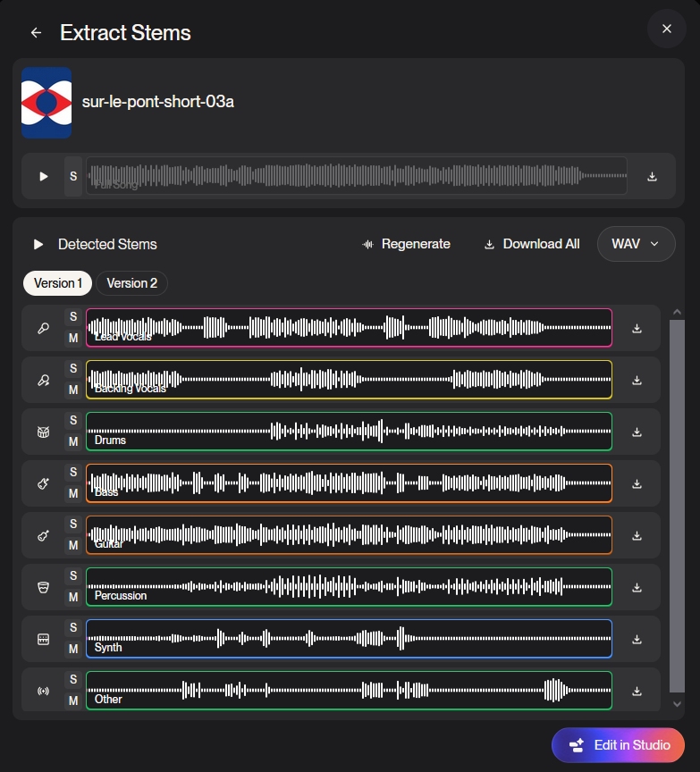Viewport: 700px width, 772px height.
Task: Mute the Other stem
Action: (73, 701)
